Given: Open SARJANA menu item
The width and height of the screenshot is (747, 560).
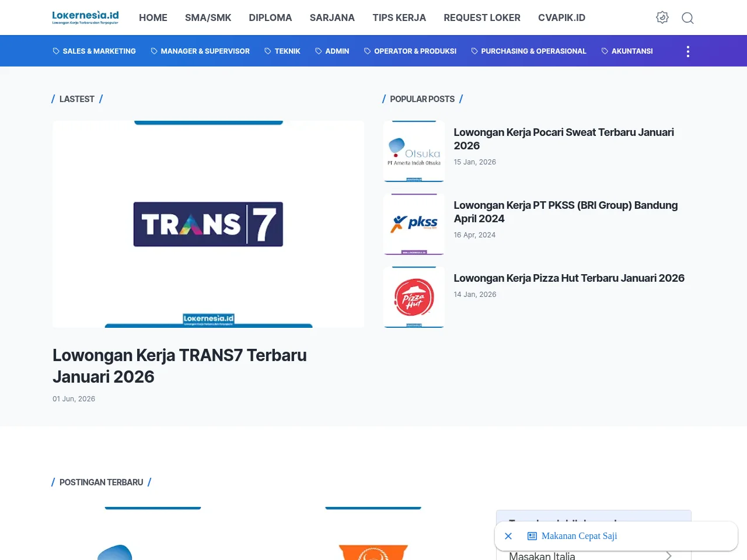Looking at the screenshot, I should pos(332,17).
